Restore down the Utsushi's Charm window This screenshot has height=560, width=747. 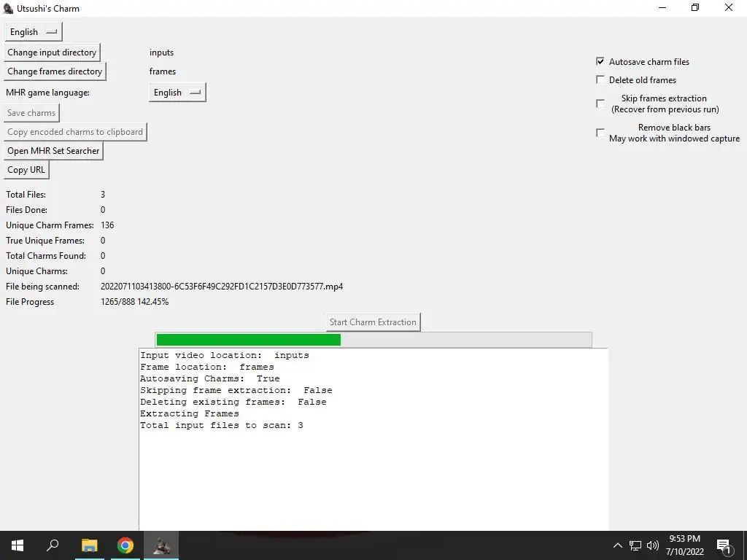(x=695, y=7)
